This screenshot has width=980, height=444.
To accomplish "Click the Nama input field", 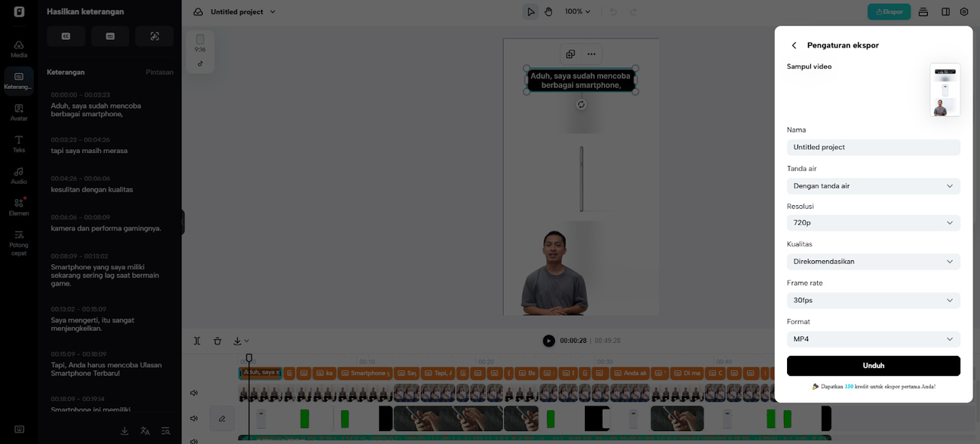I will click(873, 147).
